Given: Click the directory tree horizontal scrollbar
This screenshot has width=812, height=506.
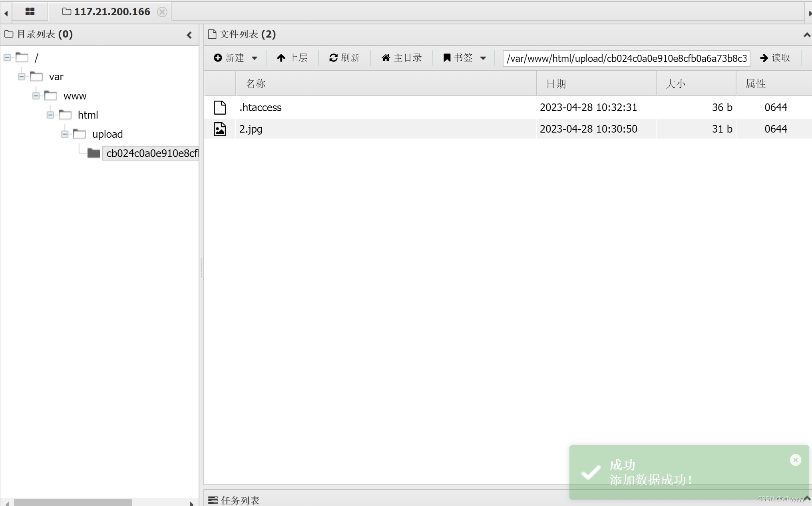Looking at the screenshot, I should pyautogui.click(x=73, y=502).
